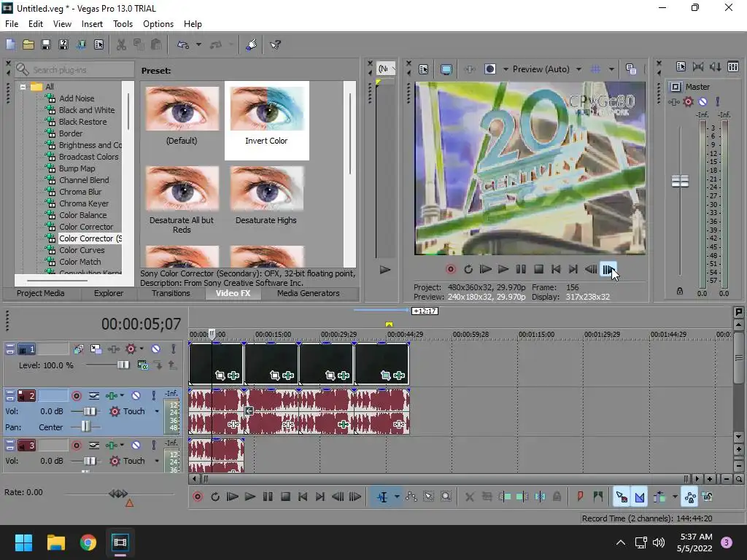
Task: Open automation mode Touch dropdown on track 2
Action: point(157,411)
